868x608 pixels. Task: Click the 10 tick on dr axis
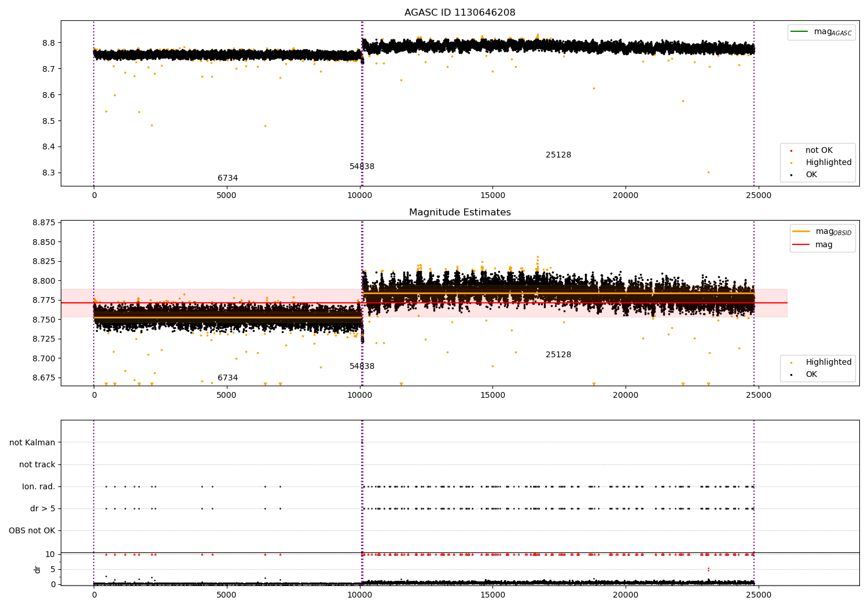pos(50,554)
